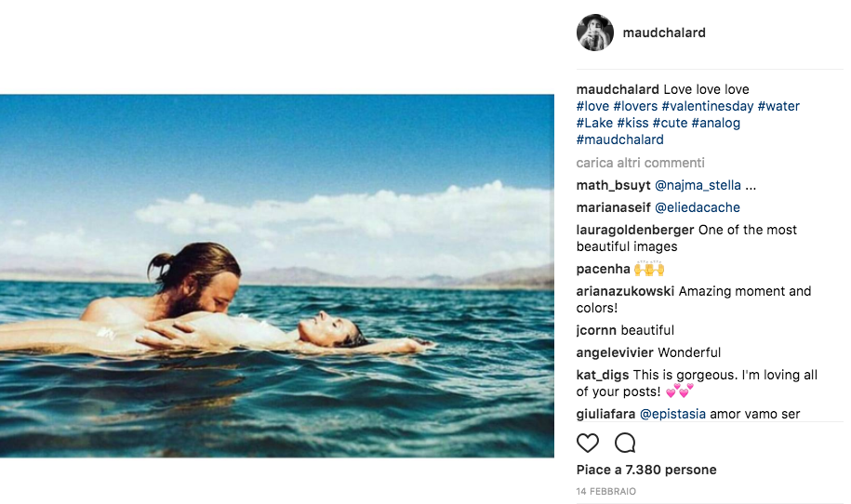Open the maudchalard username in the header
This screenshot has height=504, width=851.
click(x=664, y=33)
